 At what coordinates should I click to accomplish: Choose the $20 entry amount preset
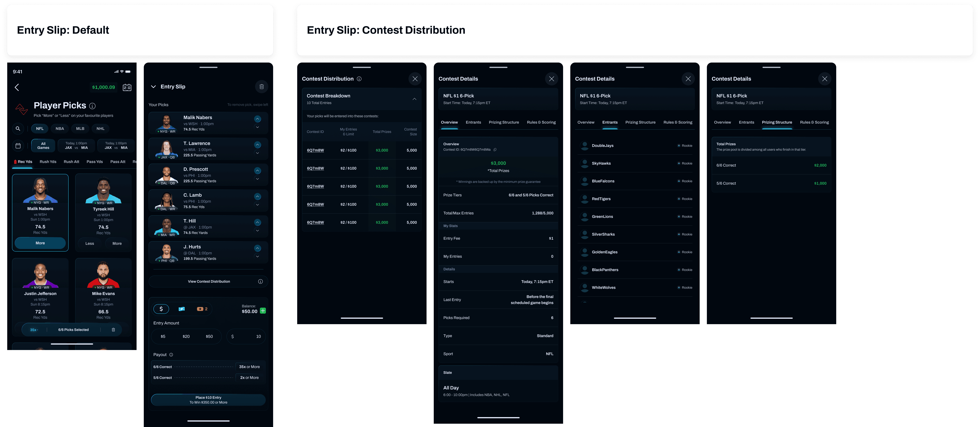click(186, 336)
